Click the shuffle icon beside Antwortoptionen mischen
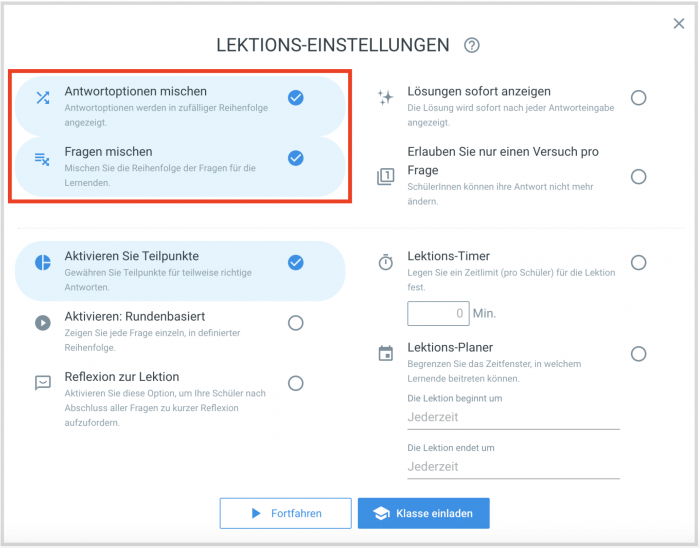This screenshot has height=548, width=700. coord(43,98)
